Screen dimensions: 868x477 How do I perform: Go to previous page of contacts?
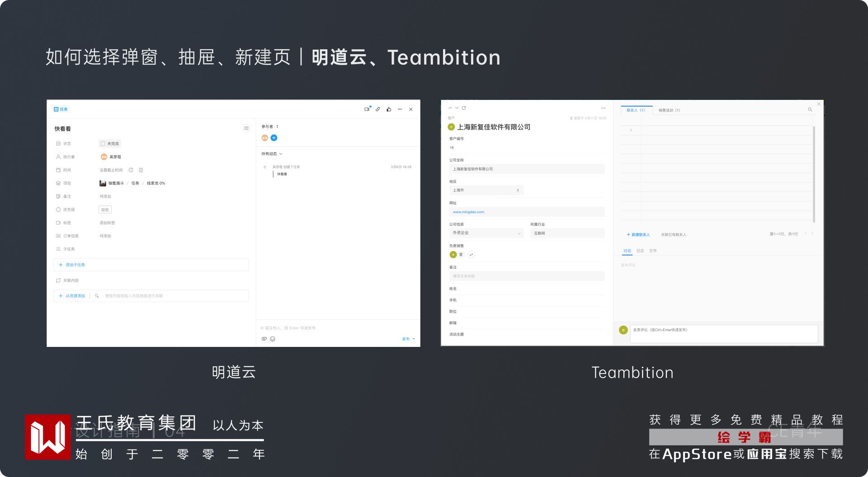[x=806, y=234]
